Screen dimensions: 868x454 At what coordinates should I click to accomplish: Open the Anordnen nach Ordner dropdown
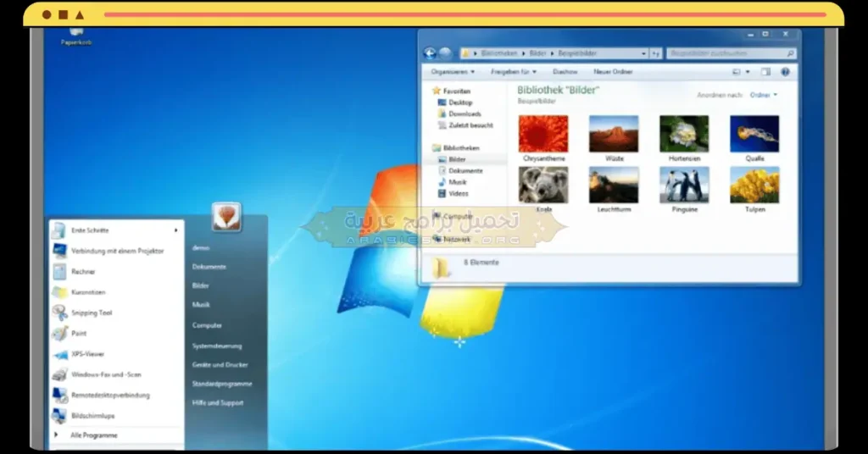click(764, 95)
